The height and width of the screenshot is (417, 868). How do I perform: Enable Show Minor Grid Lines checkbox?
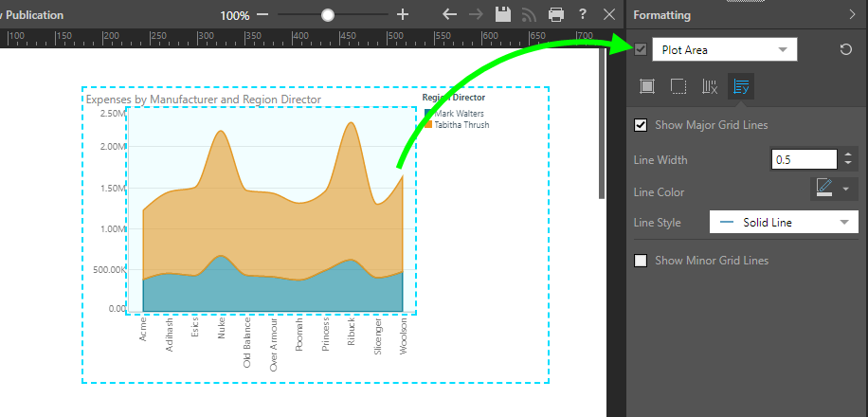pos(642,261)
